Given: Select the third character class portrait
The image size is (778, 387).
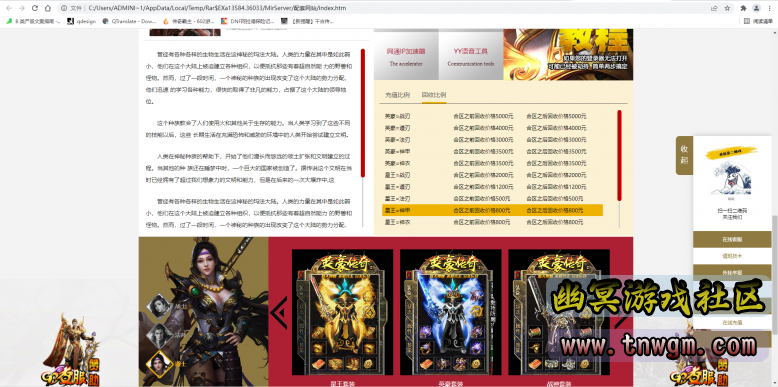Looking at the screenshot, I should click(x=159, y=364).
